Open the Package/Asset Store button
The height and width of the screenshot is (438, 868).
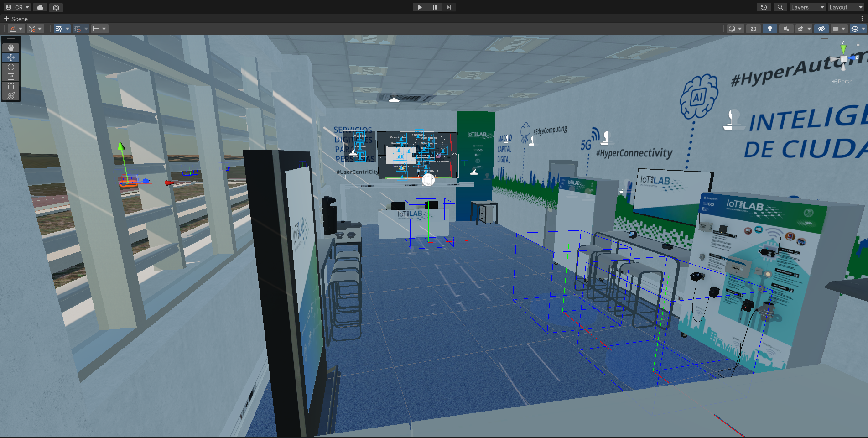56,7
